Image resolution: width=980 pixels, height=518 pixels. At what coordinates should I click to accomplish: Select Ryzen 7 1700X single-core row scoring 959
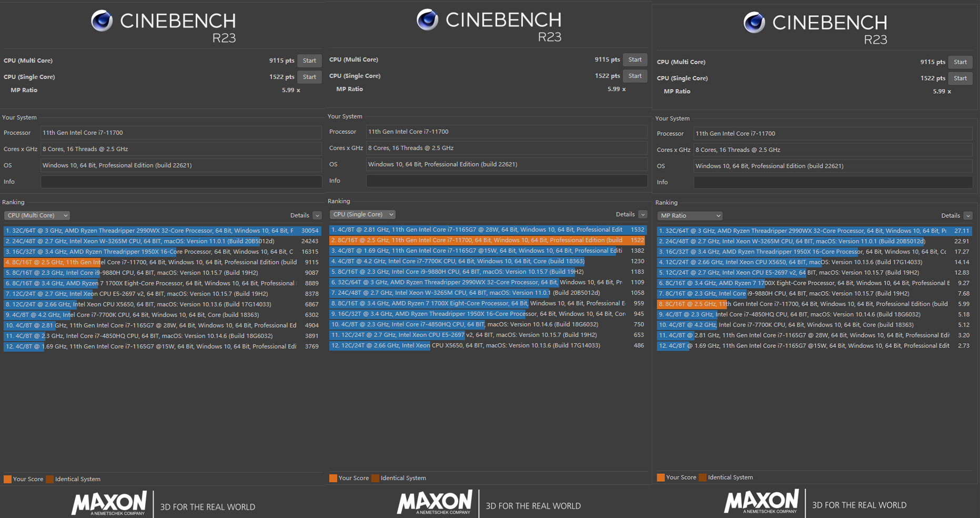point(488,303)
